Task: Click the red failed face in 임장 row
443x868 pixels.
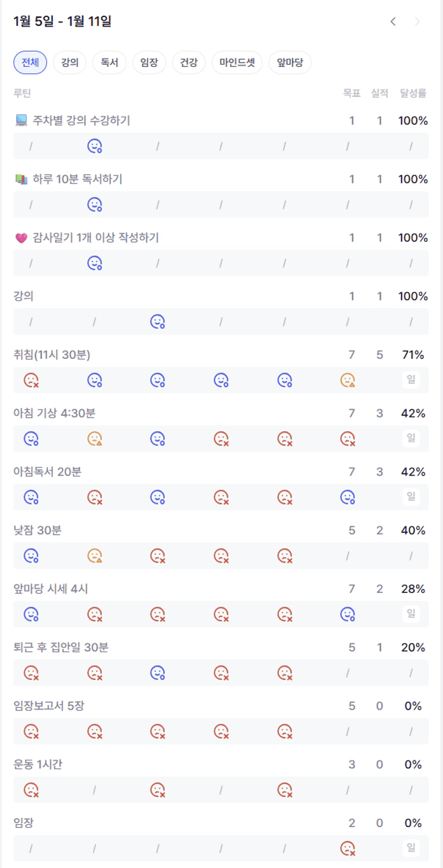Action: [x=348, y=848]
